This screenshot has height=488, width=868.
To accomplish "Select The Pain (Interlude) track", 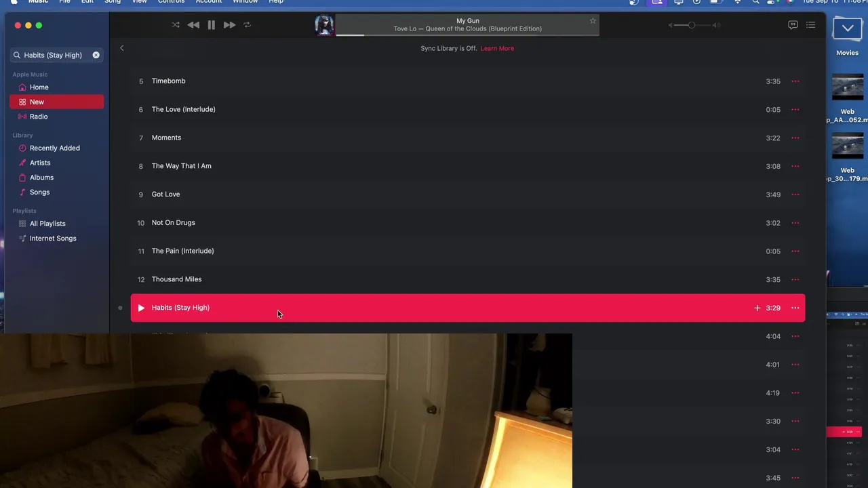I will pos(468,251).
